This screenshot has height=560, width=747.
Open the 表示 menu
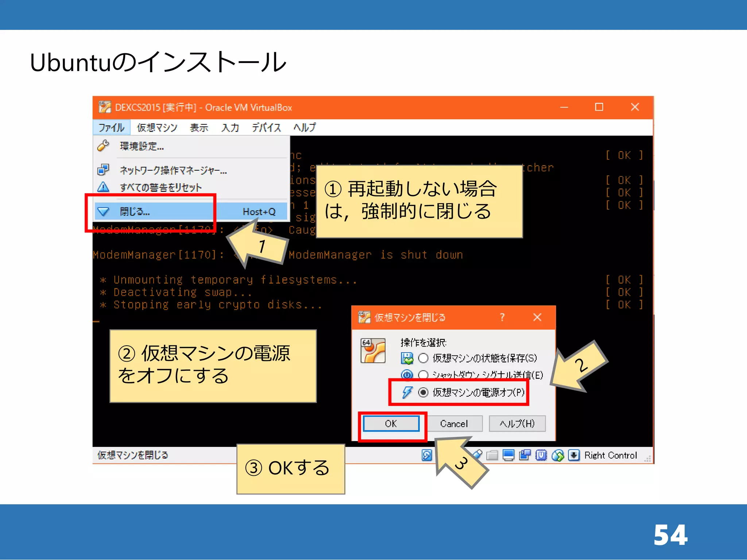[x=199, y=127]
